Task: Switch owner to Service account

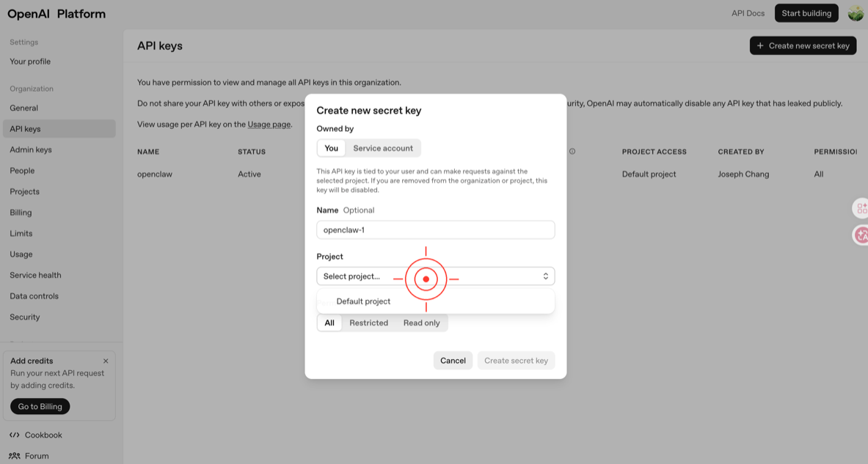Action: coord(383,148)
